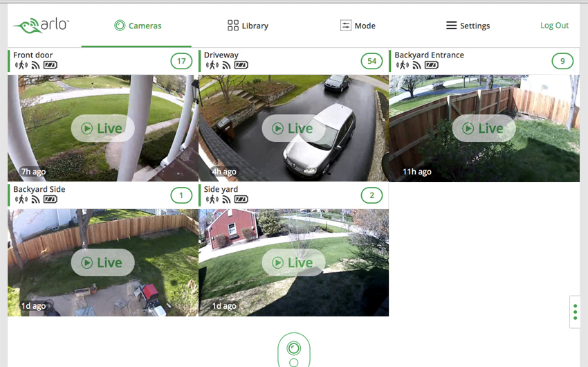Click the Arlo logo
Screen dimensions: 588x367
point(42,26)
